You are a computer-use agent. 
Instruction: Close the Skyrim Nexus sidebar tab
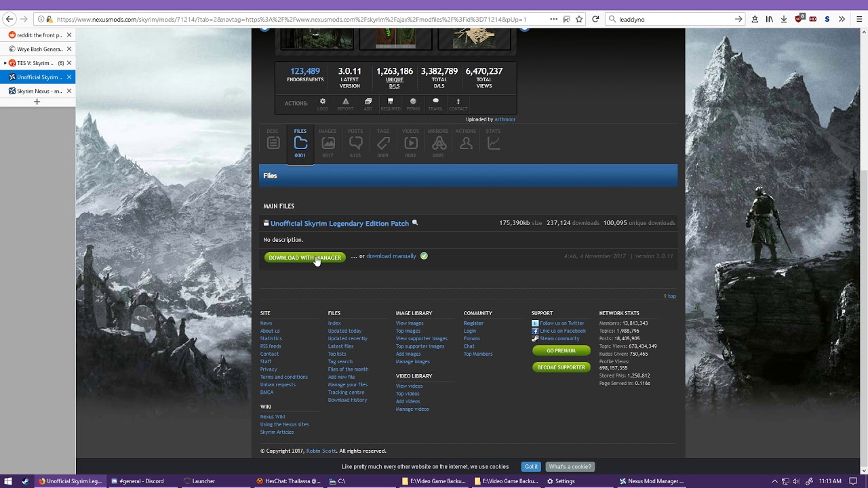click(69, 91)
